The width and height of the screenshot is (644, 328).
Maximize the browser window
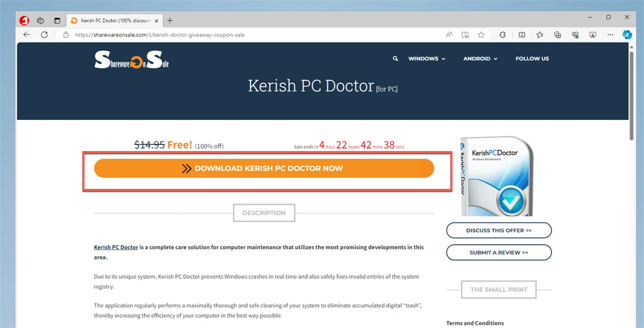(x=608, y=17)
